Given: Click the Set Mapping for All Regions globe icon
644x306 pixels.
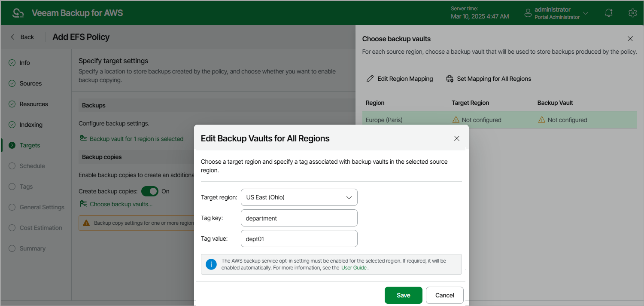Looking at the screenshot, I should [450, 79].
